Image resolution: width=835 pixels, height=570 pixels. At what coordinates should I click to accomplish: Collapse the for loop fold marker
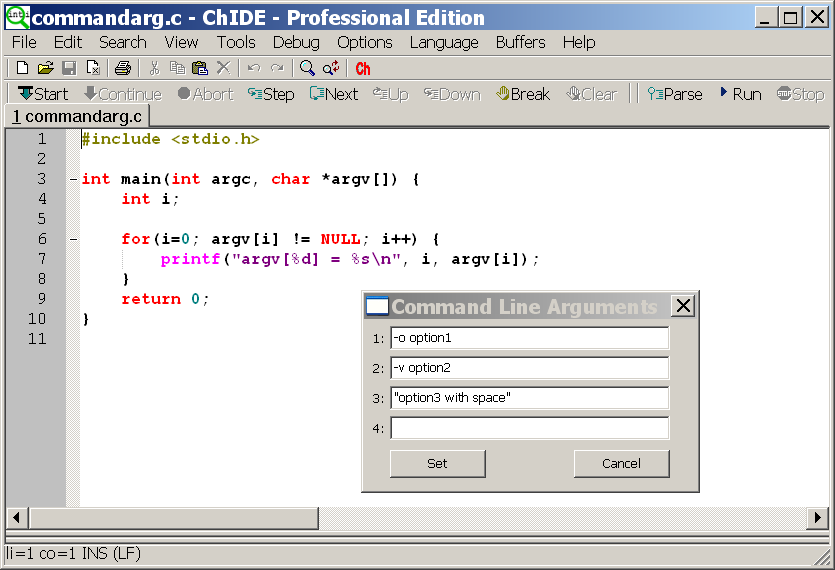(x=73, y=240)
